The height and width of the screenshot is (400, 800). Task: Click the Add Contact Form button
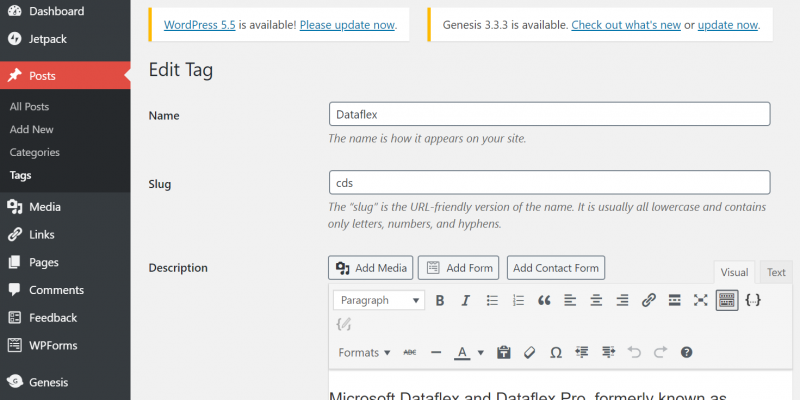pos(556,268)
